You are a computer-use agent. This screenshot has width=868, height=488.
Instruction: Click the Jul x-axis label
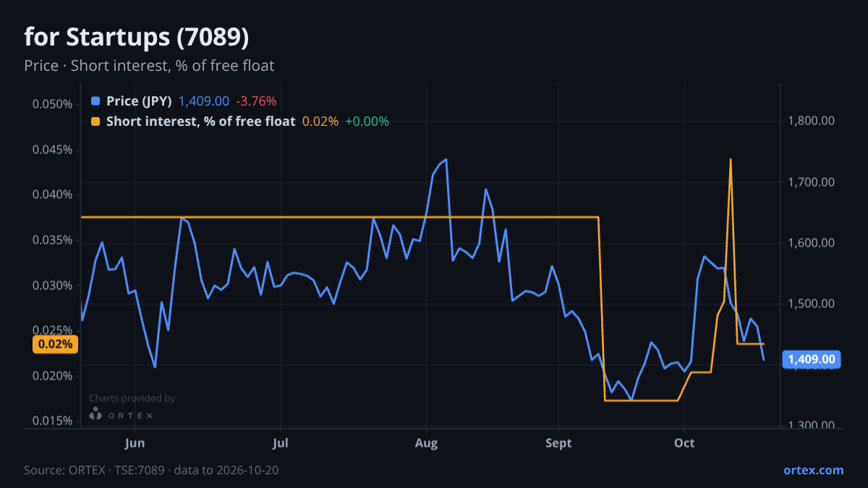[x=281, y=442]
